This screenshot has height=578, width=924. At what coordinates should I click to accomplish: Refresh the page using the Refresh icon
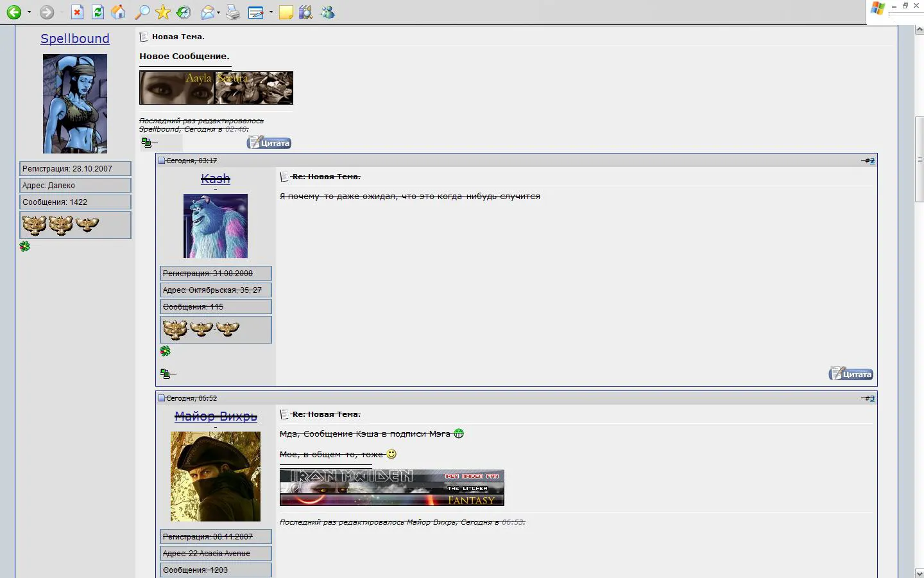pos(98,12)
